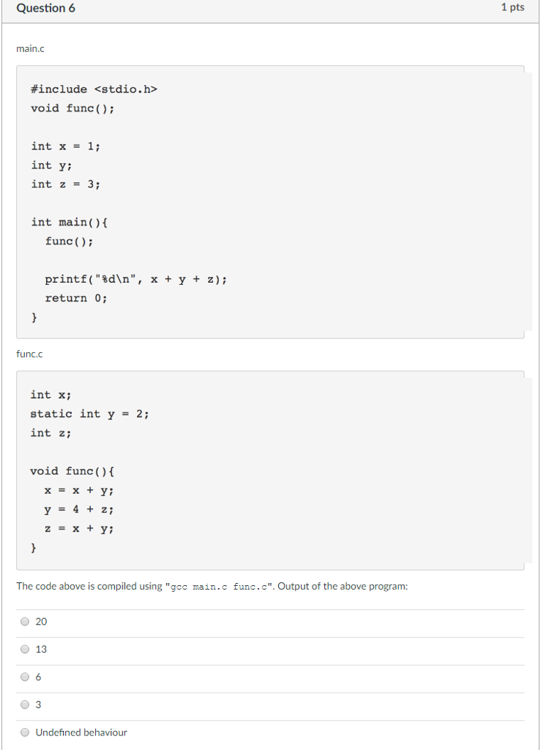Click the answer label text 13
This screenshot has height=750, width=560.
[x=41, y=649]
